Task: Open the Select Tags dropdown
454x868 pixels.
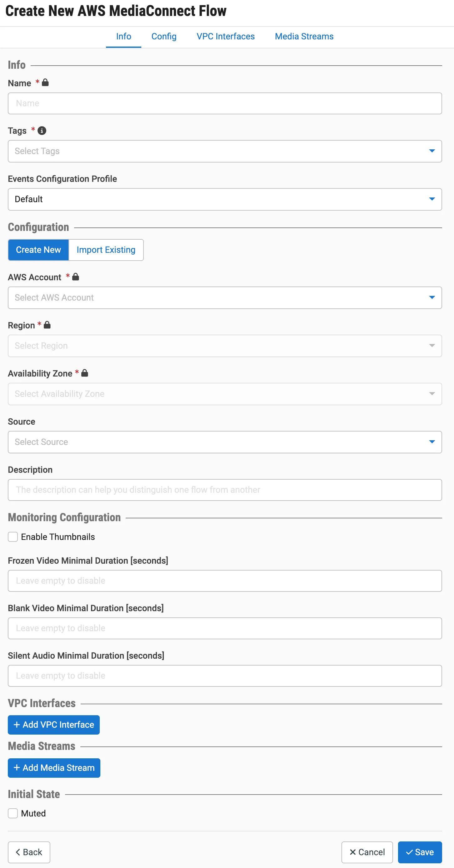Action: click(225, 151)
